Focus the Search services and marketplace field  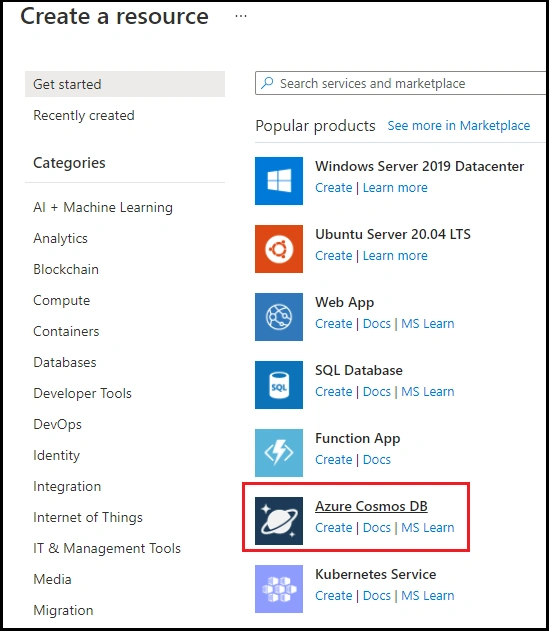400,83
